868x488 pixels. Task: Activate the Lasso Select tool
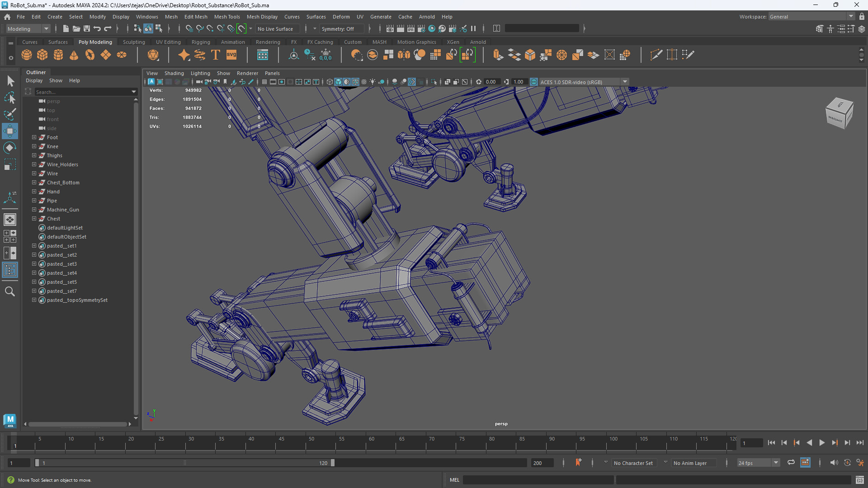click(x=10, y=98)
